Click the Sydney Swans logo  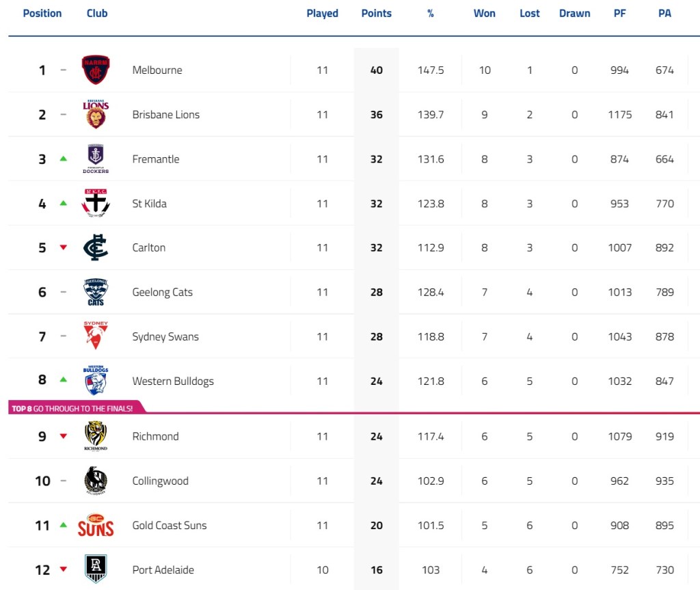tap(96, 336)
